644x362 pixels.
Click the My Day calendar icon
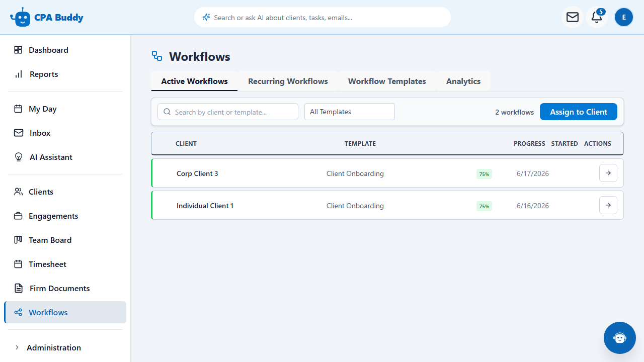[x=18, y=109]
